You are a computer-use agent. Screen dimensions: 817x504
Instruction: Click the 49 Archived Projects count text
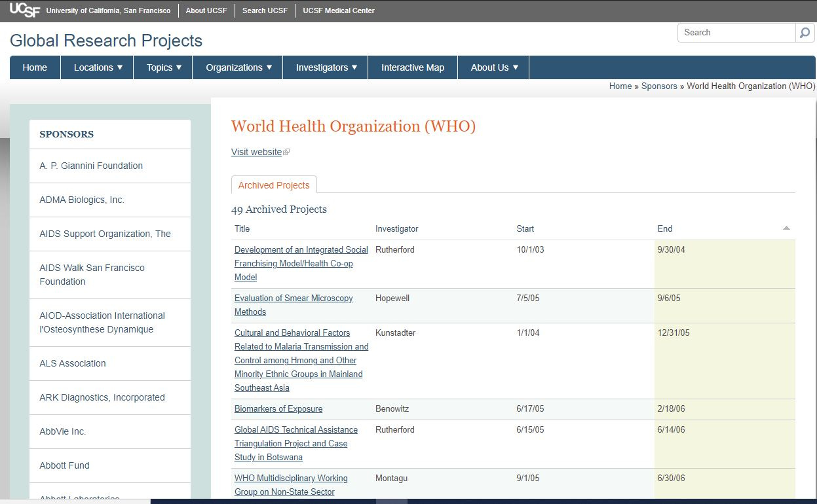279,209
